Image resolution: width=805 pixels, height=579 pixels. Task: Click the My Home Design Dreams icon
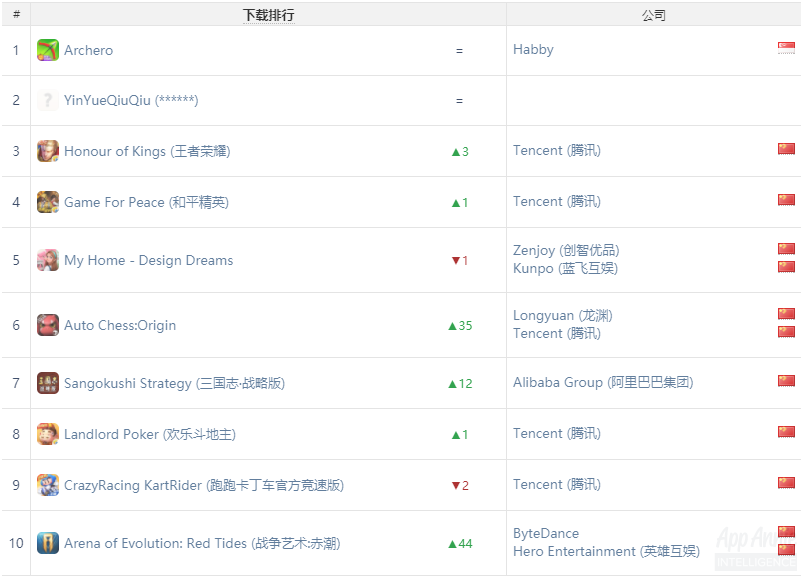(48, 260)
